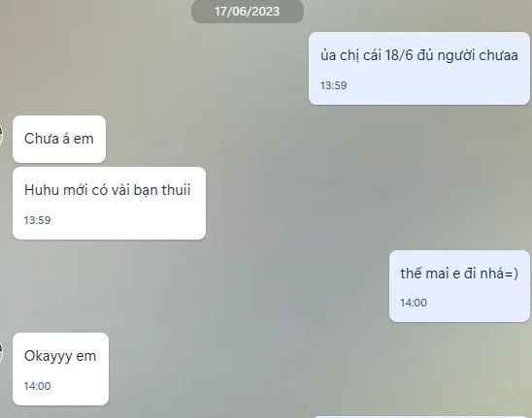
Task: Click the word "Okayyy" in the last reply
Action: [x=48, y=357]
